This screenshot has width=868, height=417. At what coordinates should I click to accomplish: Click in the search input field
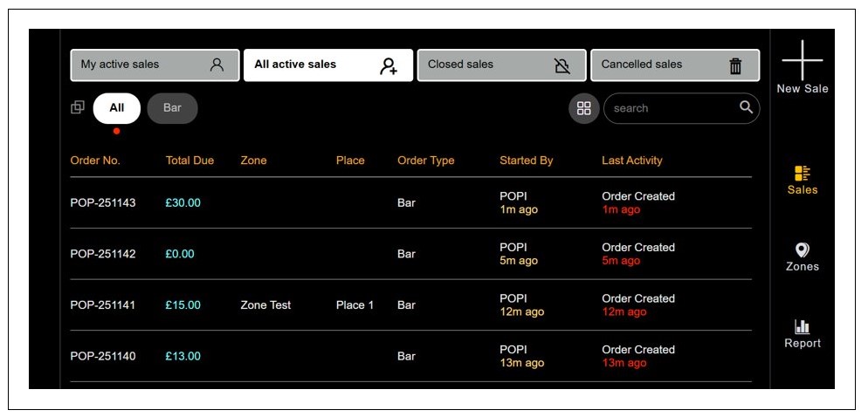668,108
